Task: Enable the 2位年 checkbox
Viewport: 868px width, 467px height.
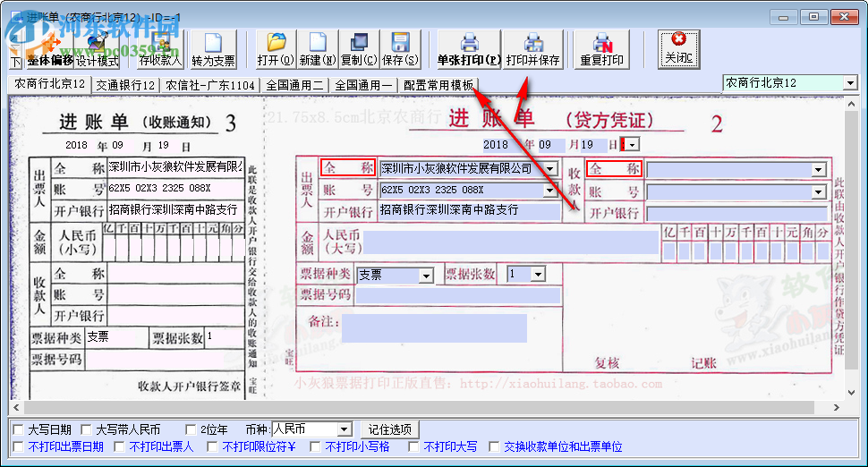Action: click(x=191, y=429)
